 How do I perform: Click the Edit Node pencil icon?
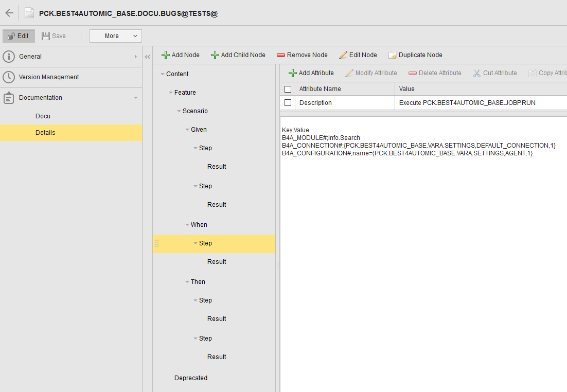coord(343,55)
